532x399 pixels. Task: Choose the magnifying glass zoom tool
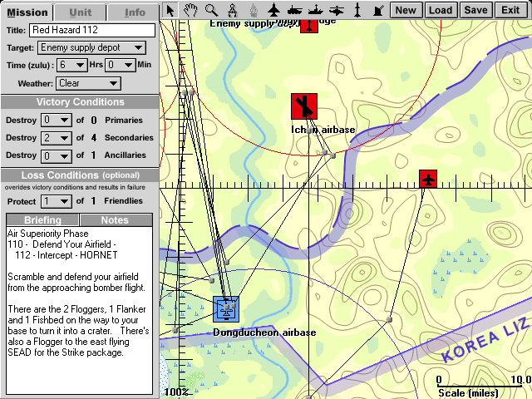coord(211,10)
